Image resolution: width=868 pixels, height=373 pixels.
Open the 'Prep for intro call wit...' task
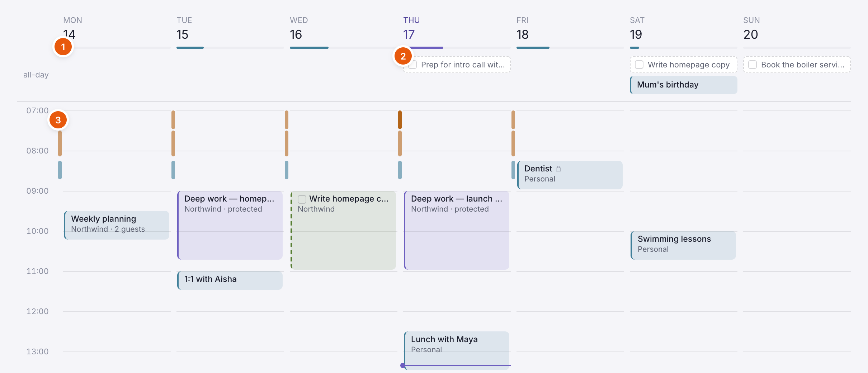point(457,65)
